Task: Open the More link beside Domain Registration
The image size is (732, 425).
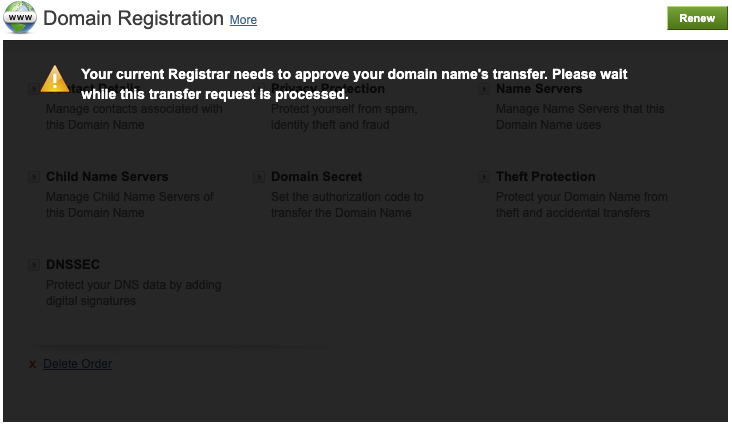Action: (243, 20)
